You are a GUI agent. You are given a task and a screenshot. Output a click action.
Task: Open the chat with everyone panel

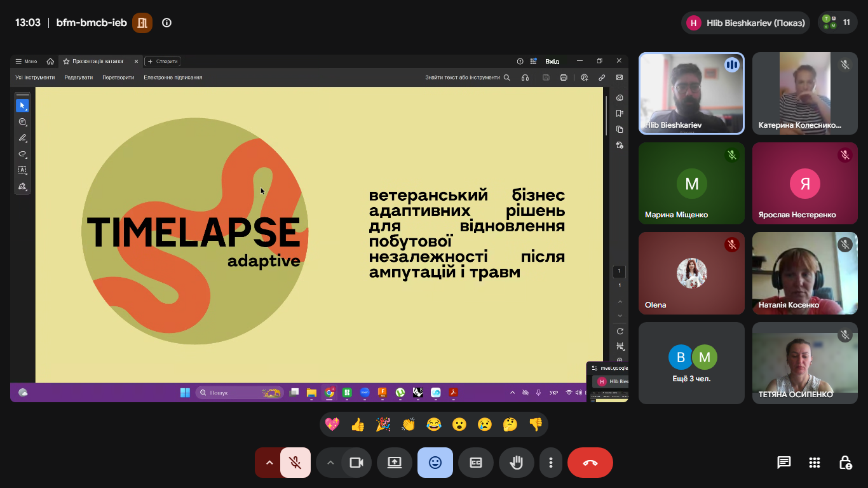(x=784, y=463)
